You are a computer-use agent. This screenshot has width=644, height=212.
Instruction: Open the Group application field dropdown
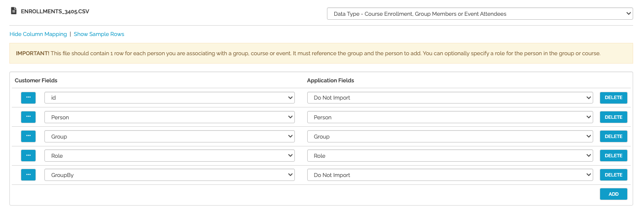(x=449, y=137)
